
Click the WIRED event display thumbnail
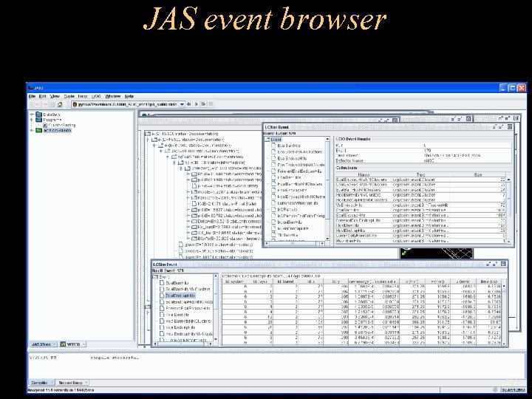(437, 253)
